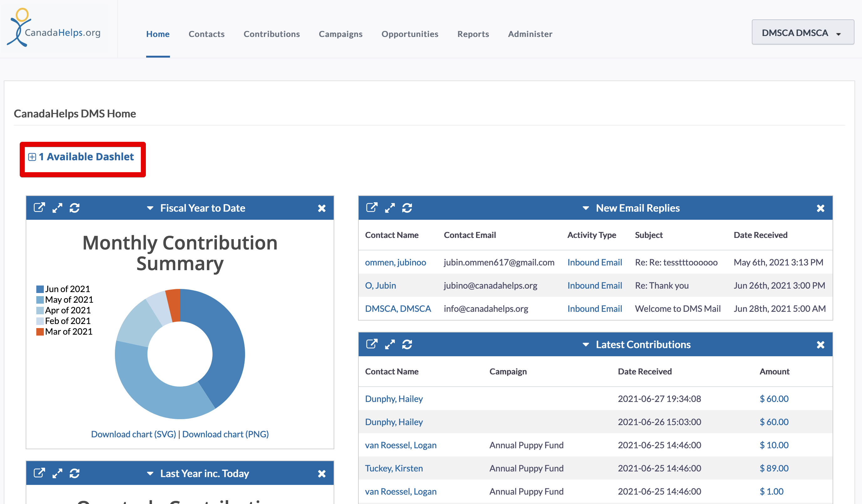Click $ 60.00 amount dated 2021-06-27

tap(774, 399)
